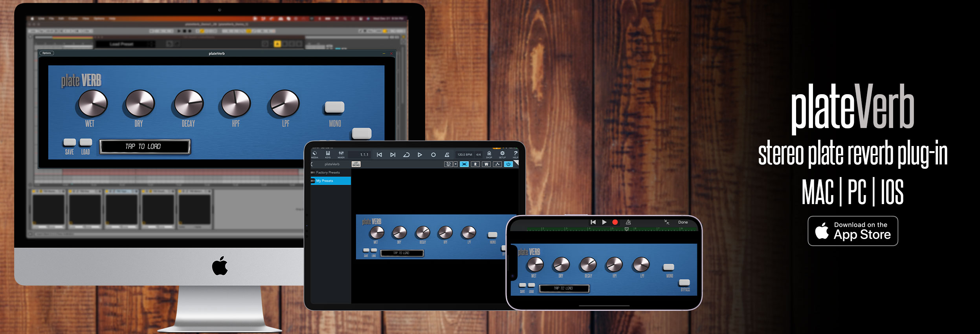Viewport: 980px width, 334px height.
Task: Open TAP TO LOAD preset display on iPhone
Action: click(x=564, y=288)
